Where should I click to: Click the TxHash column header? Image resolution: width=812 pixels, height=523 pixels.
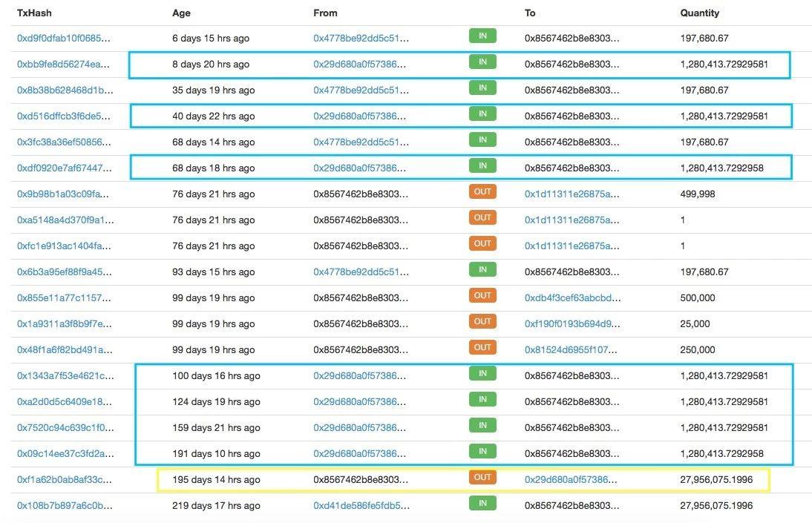[x=34, y=13]
